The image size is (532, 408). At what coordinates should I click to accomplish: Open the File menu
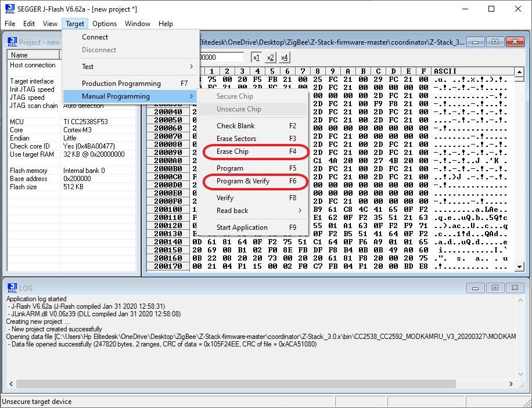click(x=10, y=24)
